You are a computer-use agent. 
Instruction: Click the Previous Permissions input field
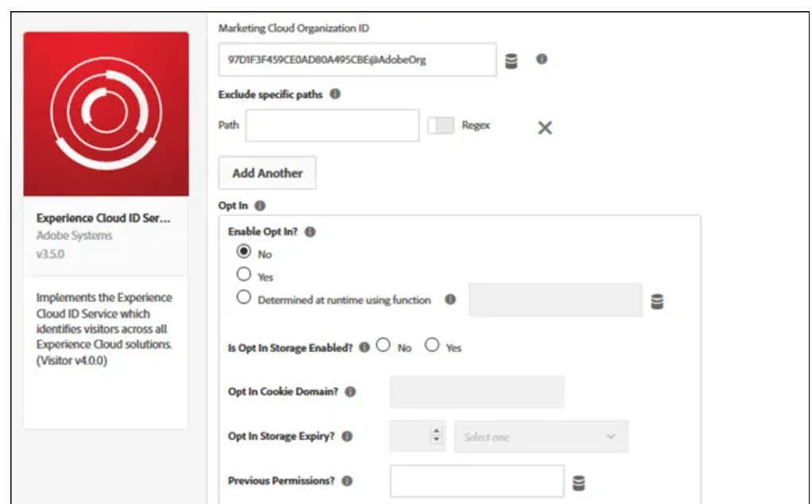(477, 481)
